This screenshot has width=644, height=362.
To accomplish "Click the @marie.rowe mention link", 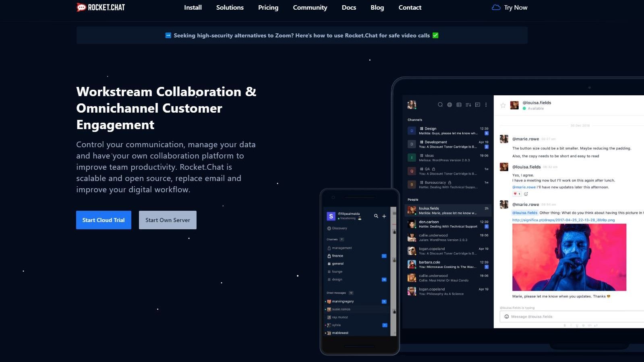I will coord(524,187).
